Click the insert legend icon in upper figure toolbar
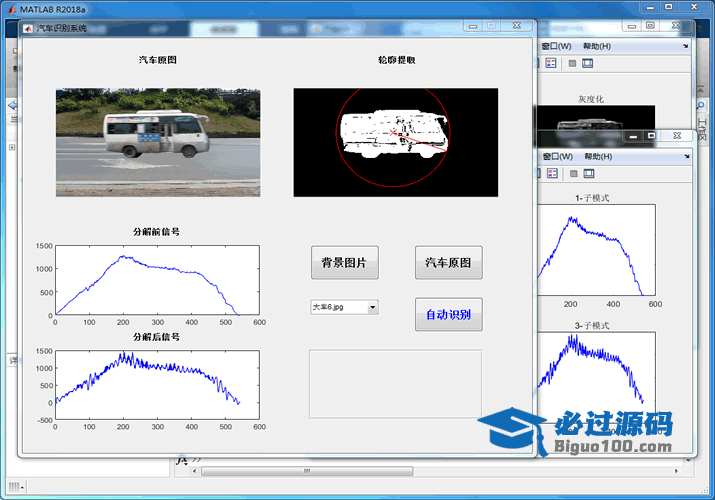The image size is (715, 500). click(550, 64)
